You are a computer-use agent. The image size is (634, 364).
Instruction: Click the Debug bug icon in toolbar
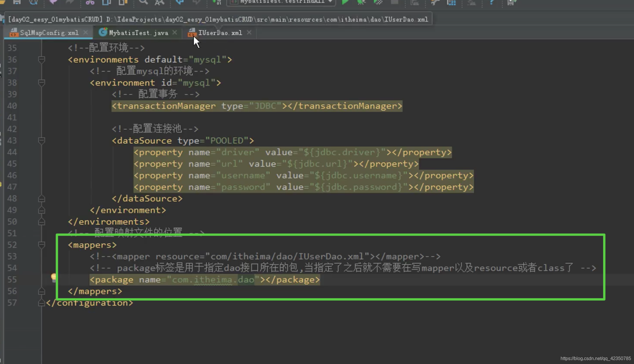[361, 2]
